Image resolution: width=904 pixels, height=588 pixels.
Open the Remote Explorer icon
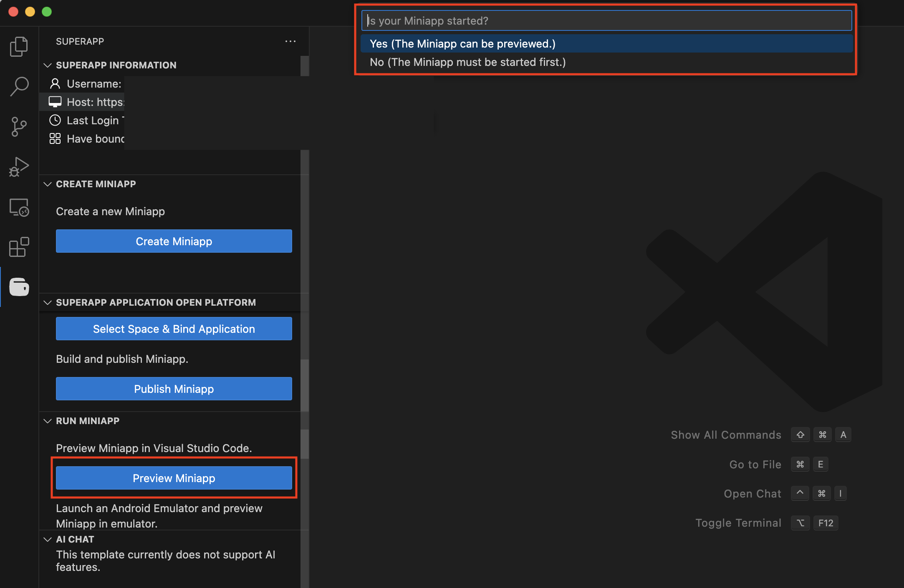click(x=19, y=207)
